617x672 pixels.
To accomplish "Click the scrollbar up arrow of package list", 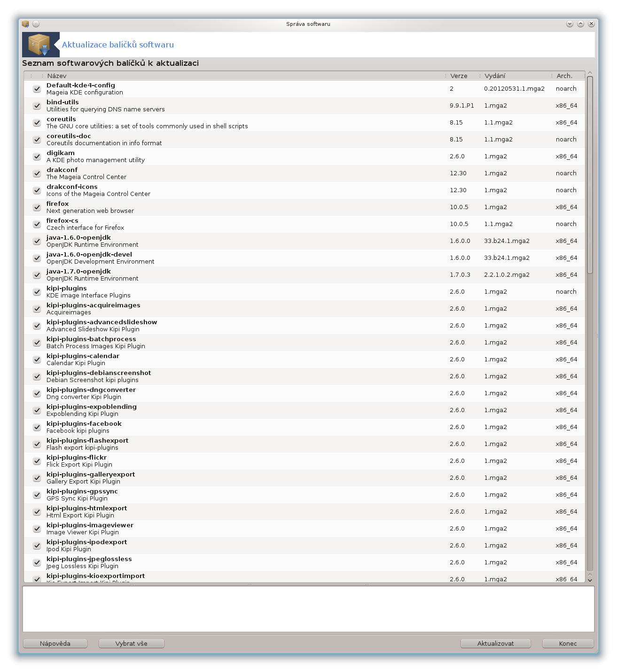I will (590, 73).
